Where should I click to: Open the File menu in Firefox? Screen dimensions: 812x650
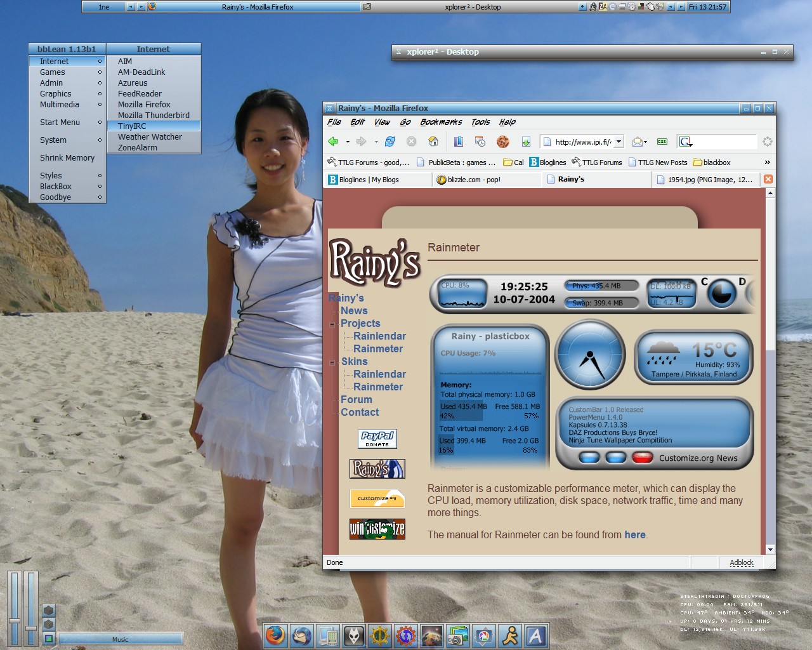click(x=334, y=123)
